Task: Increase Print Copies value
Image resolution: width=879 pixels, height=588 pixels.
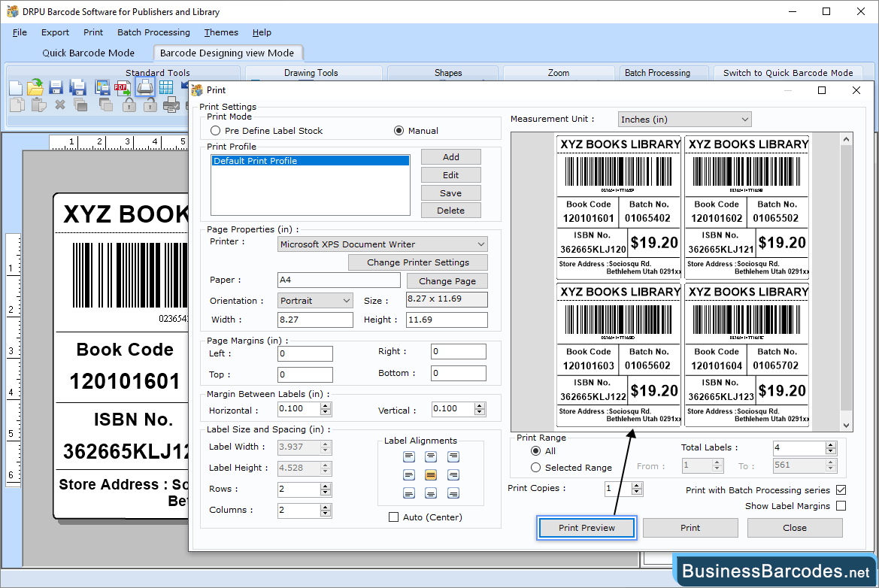Action: (x=636, y=486)
